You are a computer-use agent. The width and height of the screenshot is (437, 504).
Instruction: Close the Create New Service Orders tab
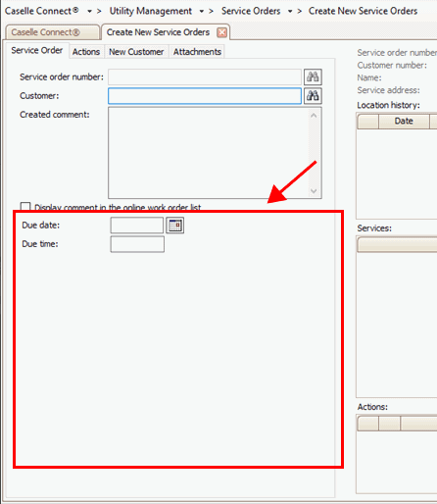[221, 32]
